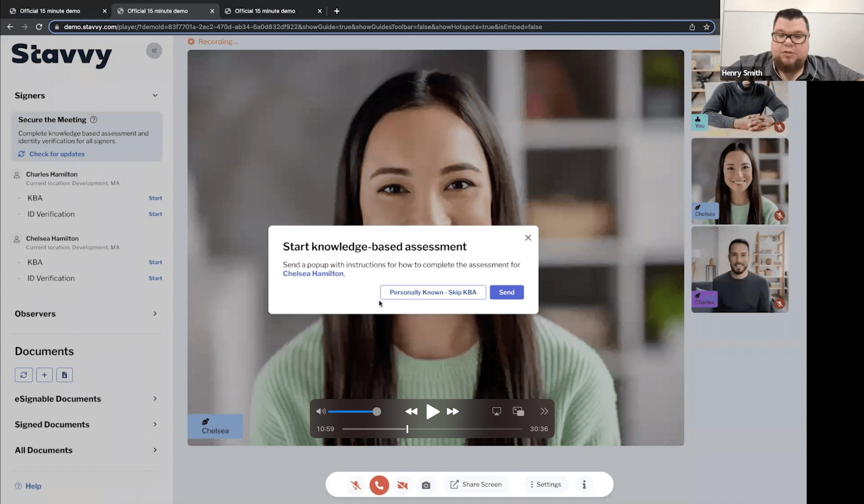Collapse the sidebar with double-chevron button
Viewport: 864px width, 504px height.
click(154, 51)
